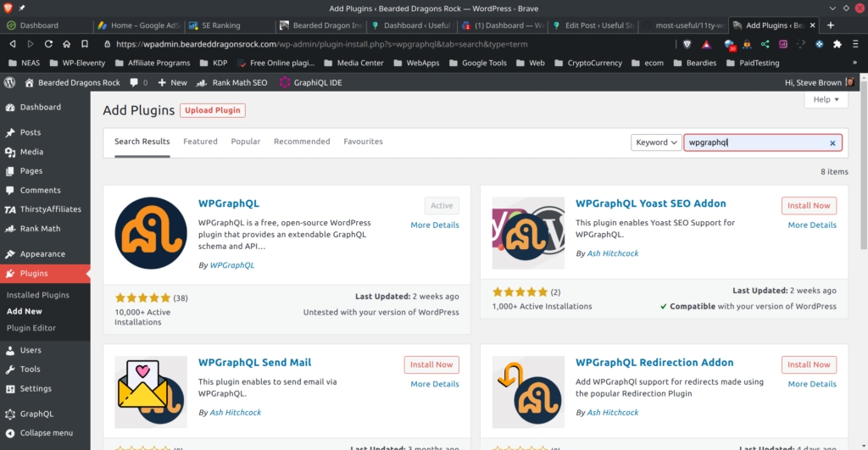The height and width of the screenshot is (450, 868).
Task: Open More Details for Yoast SEO Addon
Action: tap(812, 225)
